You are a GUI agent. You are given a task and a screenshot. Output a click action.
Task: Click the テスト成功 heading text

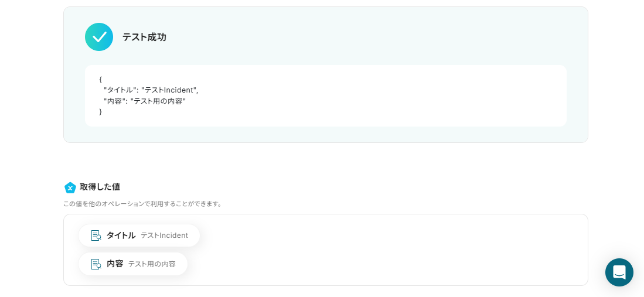pos(144,37)
